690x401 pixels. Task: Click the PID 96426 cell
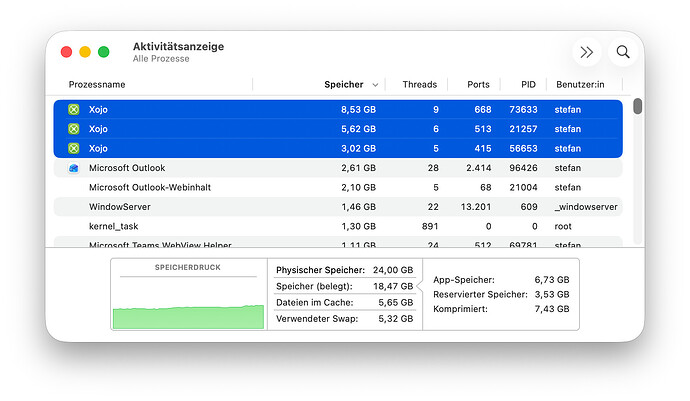point(523,168)
